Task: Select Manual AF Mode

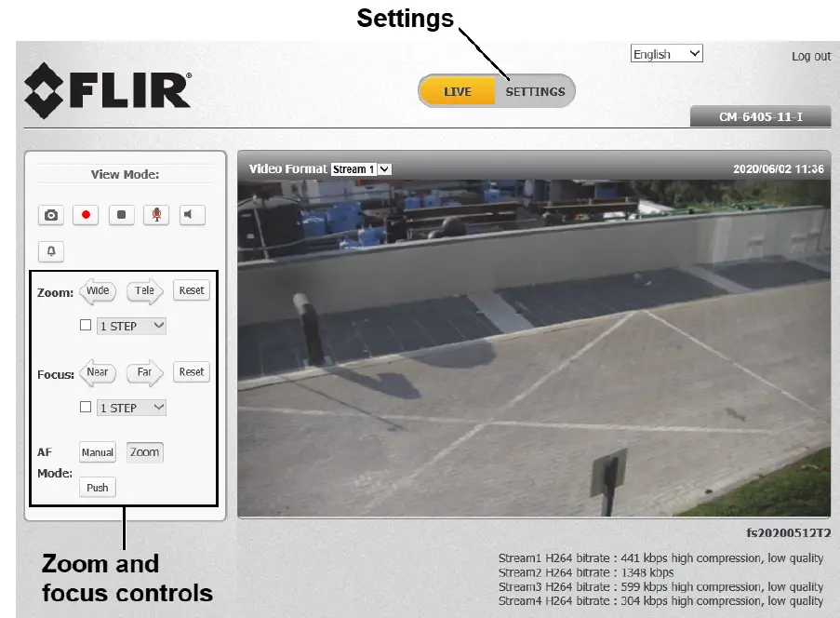Action: (x=97, y=452)
